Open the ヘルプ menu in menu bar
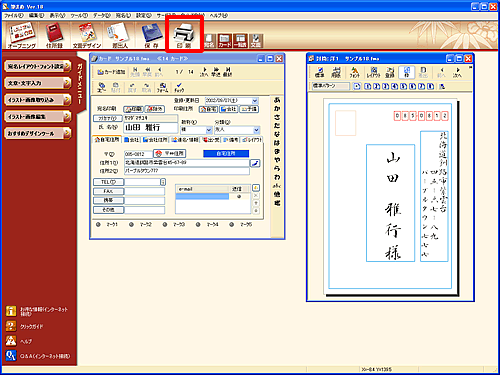The width and height of the screenshot is (500, 375). 218,16
